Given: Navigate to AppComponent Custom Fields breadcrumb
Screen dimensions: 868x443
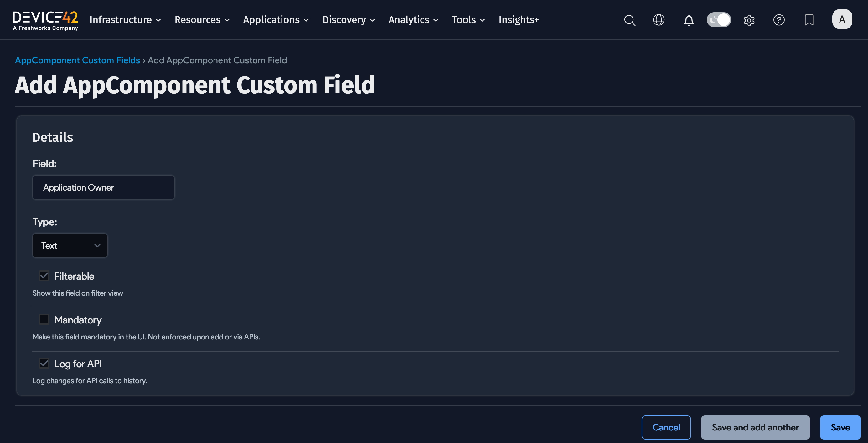Looking at the screenshot, I should tap(77, 60).
